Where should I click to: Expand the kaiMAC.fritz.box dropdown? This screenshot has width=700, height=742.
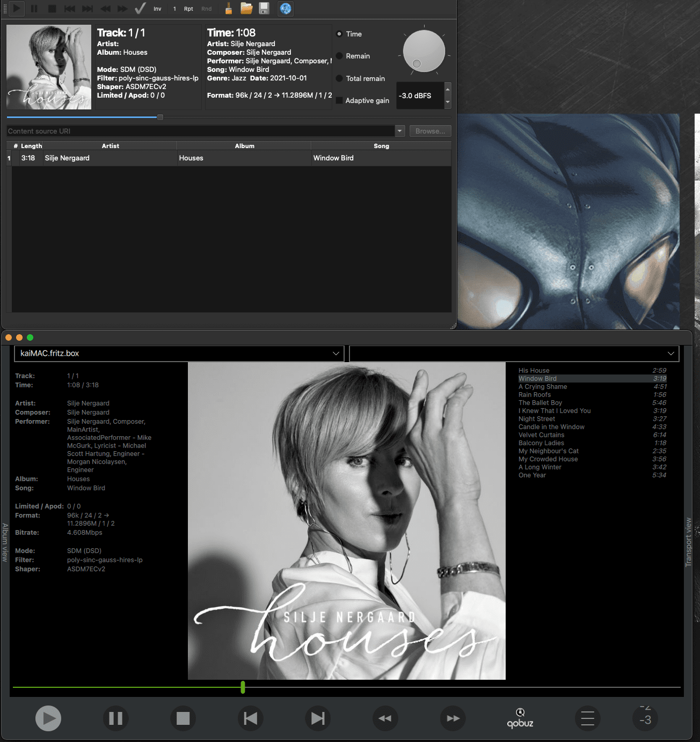pos(336,354)
